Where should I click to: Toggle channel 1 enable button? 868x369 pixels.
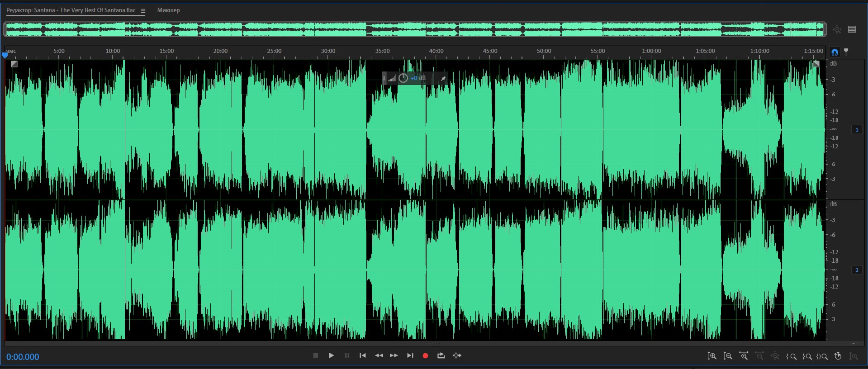click(x=857, y=130)
